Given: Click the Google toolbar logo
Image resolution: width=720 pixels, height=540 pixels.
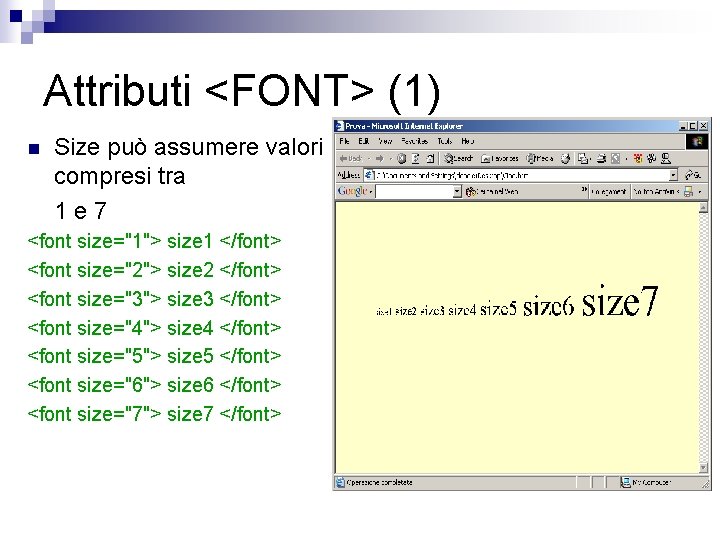Looking at the screenshot, I should (x=352, y=191).
